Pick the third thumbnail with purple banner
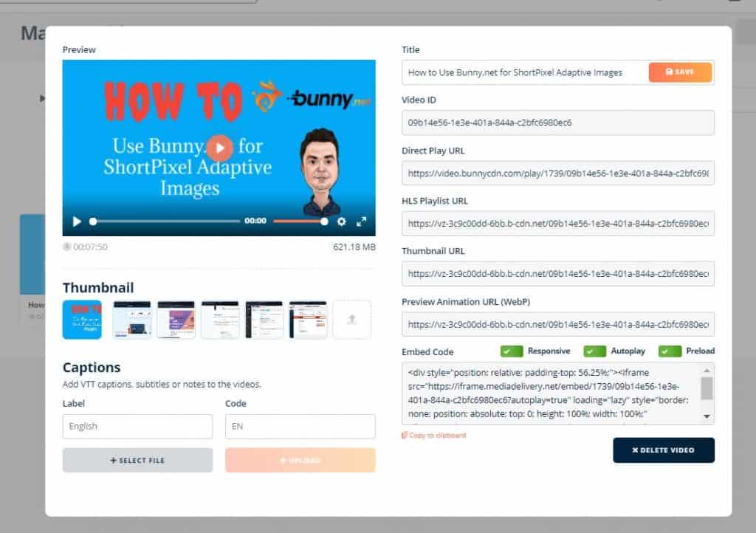The image size is (756, 533). [x=176, y=320]
